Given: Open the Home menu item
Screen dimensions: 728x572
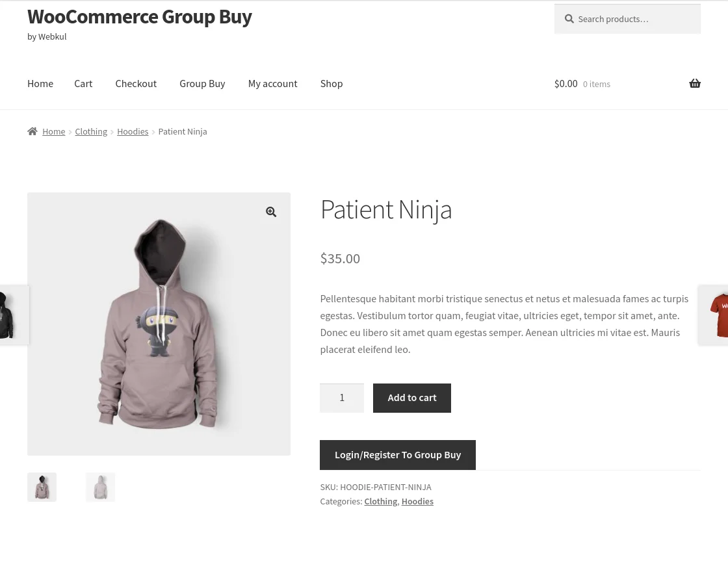Looking at the screenshot, I should (40, 83).
